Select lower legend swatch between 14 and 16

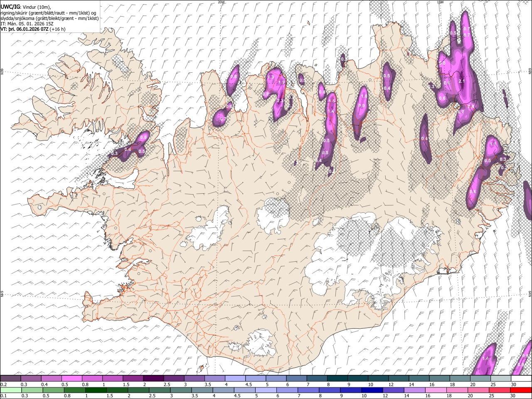[414, 390]
